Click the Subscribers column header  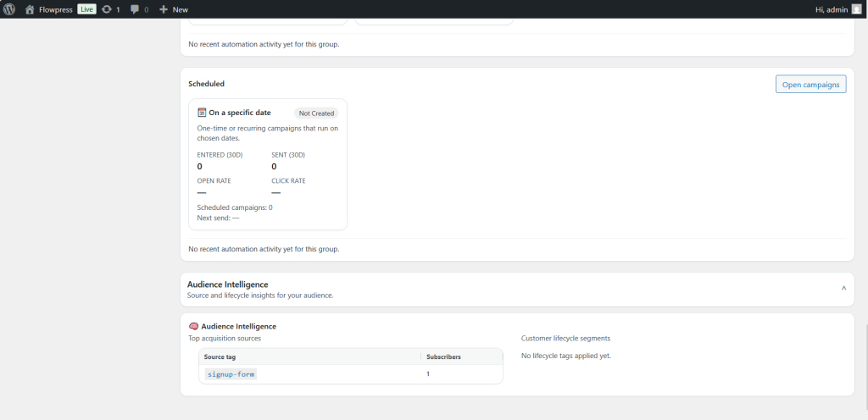pyautogui.click(x=443, y=357)
